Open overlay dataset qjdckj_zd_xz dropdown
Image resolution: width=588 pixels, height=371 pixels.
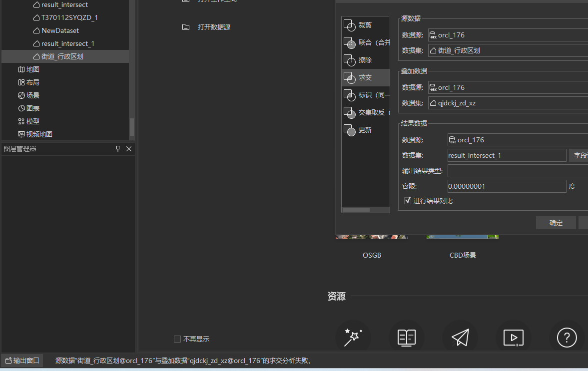point(508,103)
